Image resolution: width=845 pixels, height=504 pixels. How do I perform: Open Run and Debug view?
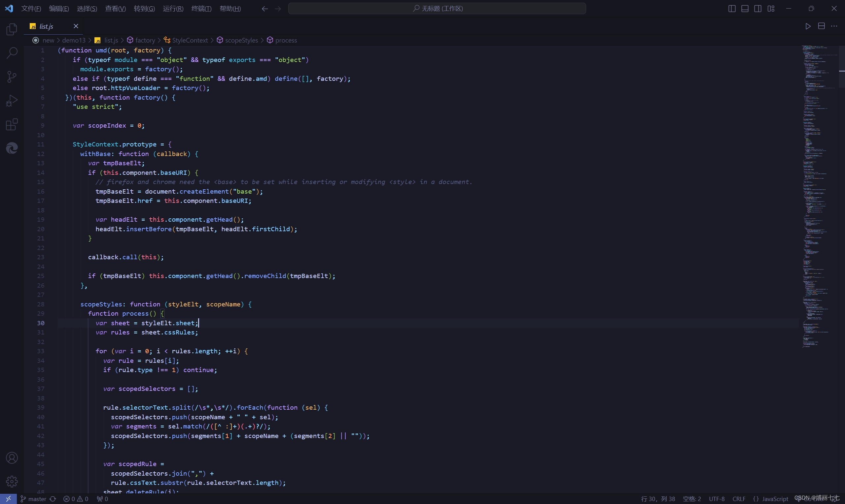(x=12, y=101)
